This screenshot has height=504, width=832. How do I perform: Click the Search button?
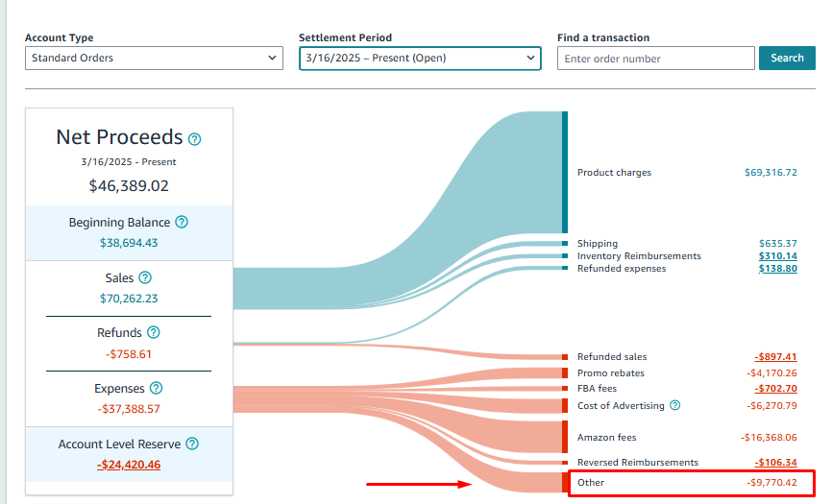pos(787,58)
